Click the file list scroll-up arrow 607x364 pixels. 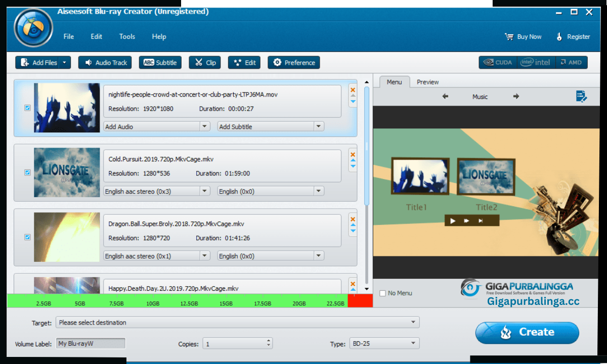(x=367, y=82)
